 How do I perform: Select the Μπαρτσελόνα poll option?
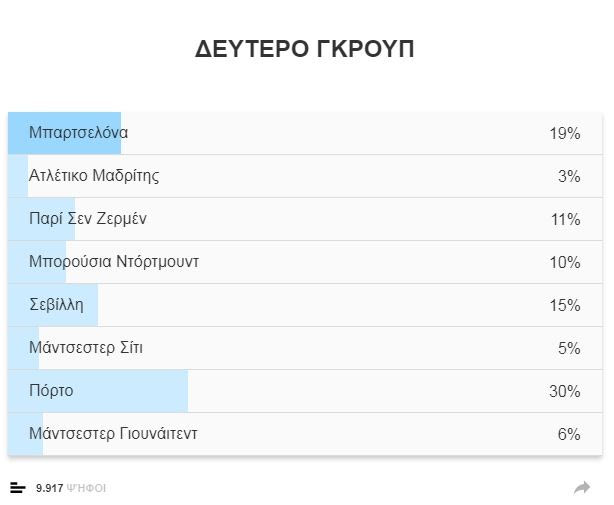pos(79,133)
